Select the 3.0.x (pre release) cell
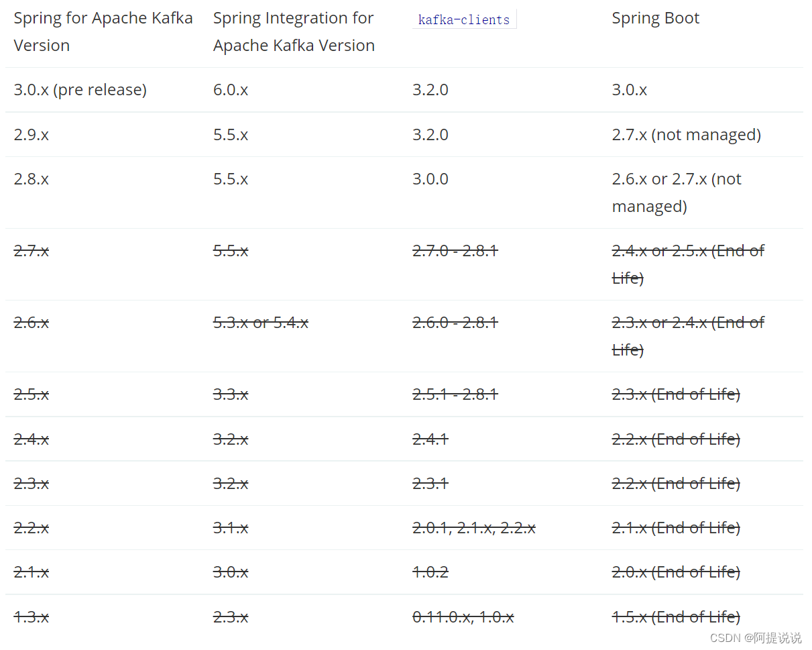This screenshot has height=650, width=812. (80, 90)
